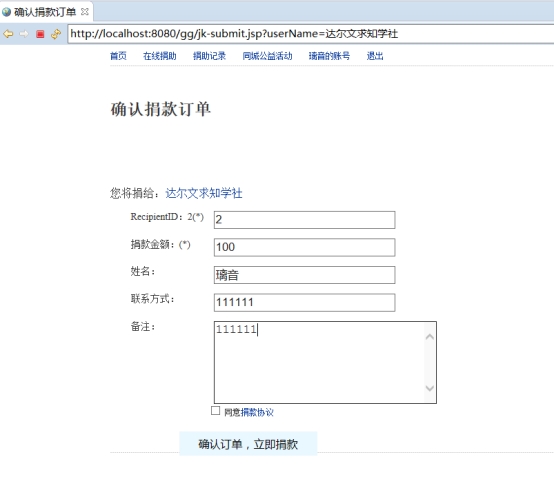Check the 同意捐款协议 checkbox
Viewport: 554px width, 478px height.
(216, 411)
